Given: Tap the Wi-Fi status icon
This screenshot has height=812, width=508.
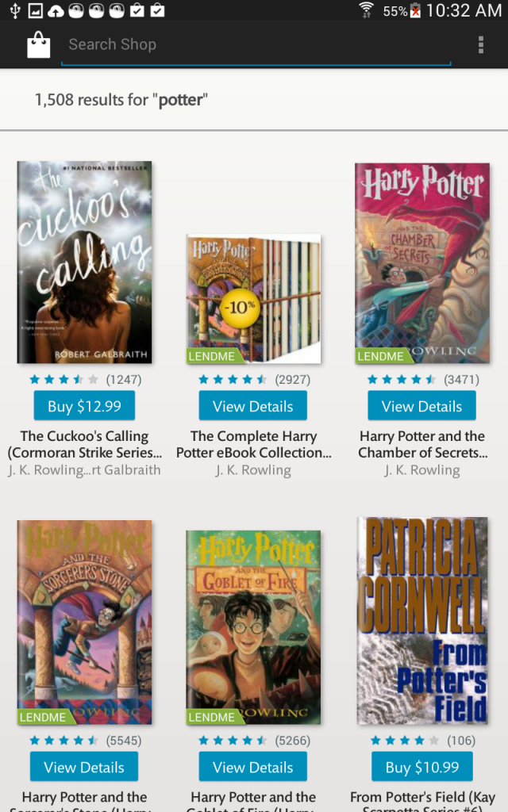Looking at the screenshot, I should click(x=366, y=10).
